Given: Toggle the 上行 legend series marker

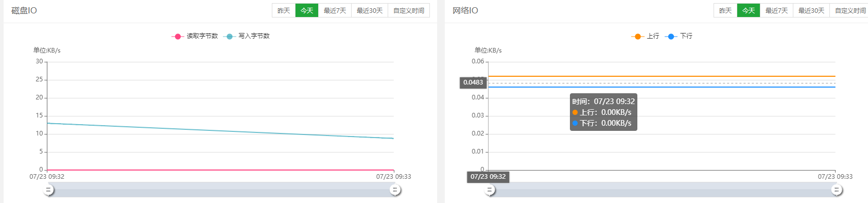Looking at the screenshot, I should pyautogui.click(x=638, y=36).
